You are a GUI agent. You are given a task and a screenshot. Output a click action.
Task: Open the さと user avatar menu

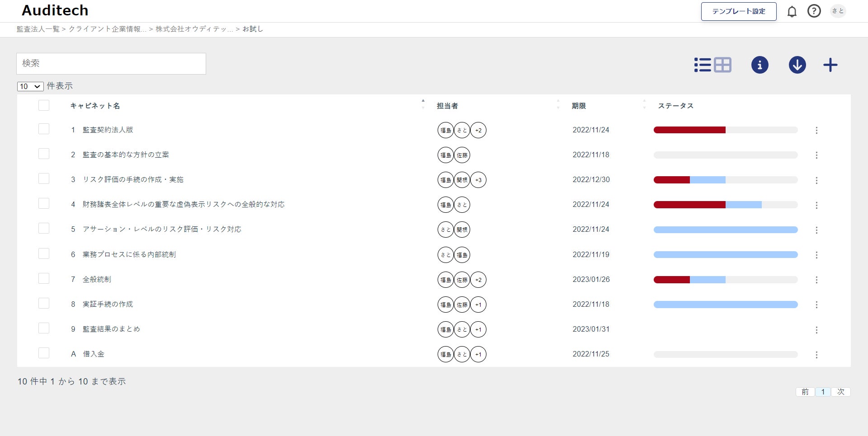[x=838, y=11]
